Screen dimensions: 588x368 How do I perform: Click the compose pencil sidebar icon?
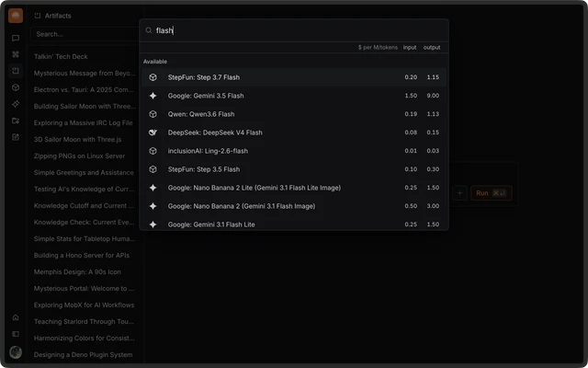(x=16, y=137)
